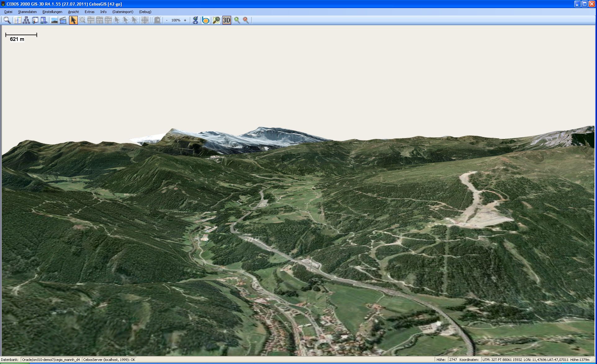
Task: Open the Datei menu
Action: 8,12
